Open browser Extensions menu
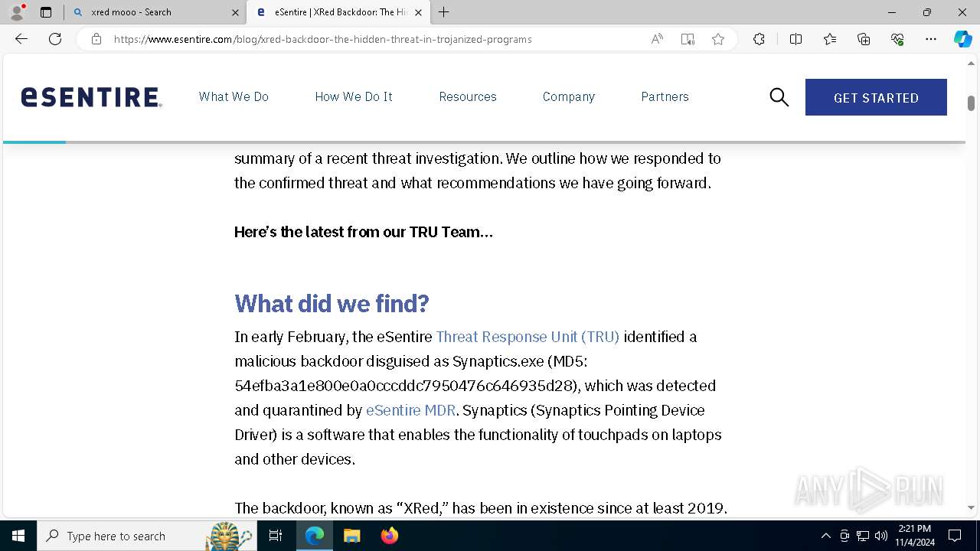Image resolution: width=980 pixels, height=551 pixels. coord(759,39)
